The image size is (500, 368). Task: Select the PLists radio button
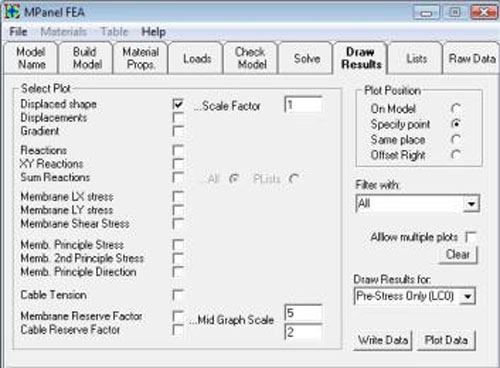[x=294, y=179]
